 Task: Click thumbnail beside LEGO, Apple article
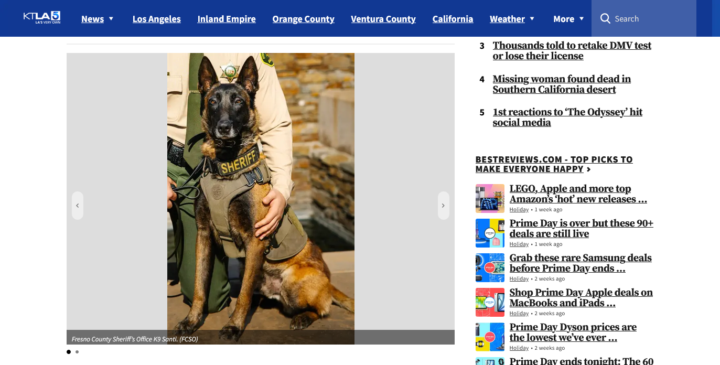[x=490, y=198]
